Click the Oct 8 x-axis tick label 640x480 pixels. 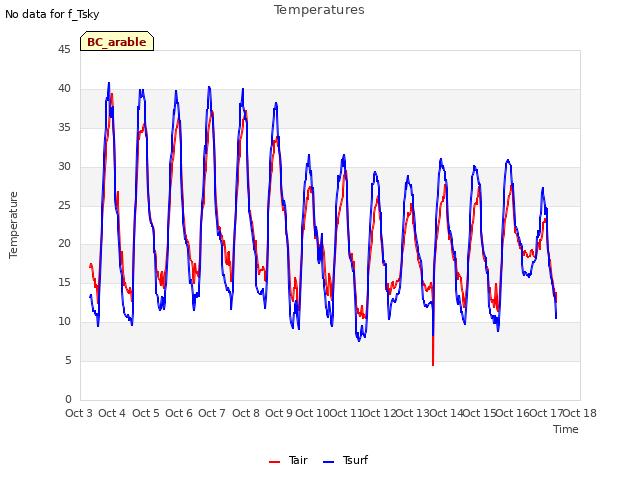246,413
